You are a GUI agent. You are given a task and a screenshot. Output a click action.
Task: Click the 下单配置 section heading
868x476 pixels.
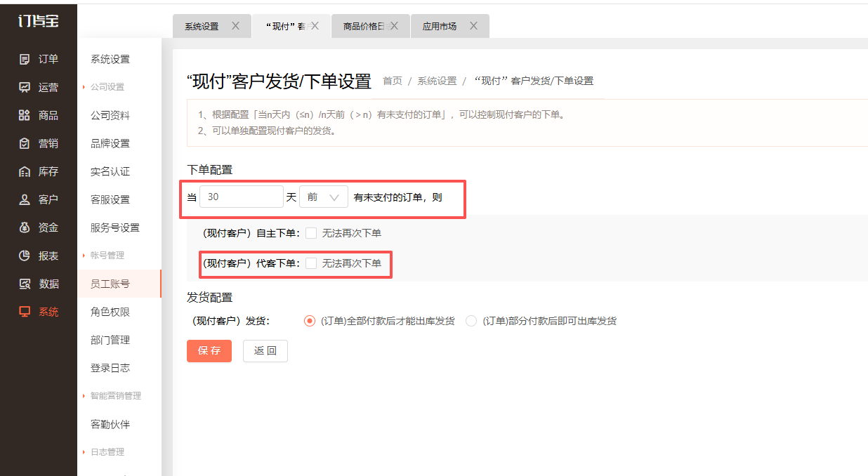210,170
